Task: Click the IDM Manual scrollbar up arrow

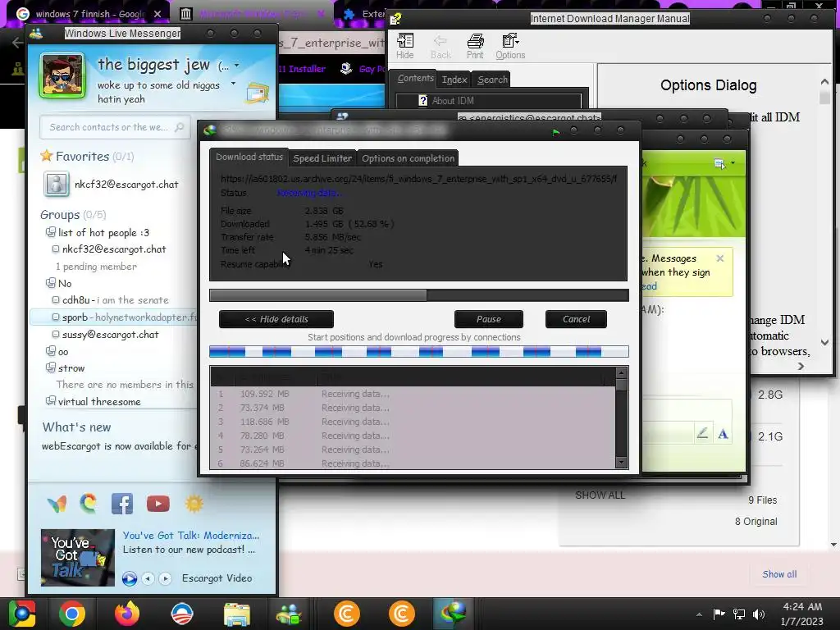Action: pyautogui.click(x=824, y=83)
